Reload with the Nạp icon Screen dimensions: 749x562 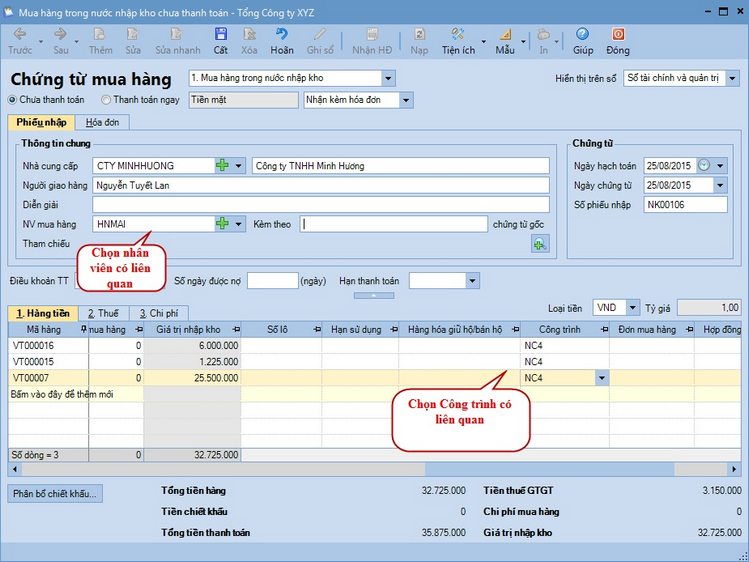pyautogui.click(x=419, y=34)
